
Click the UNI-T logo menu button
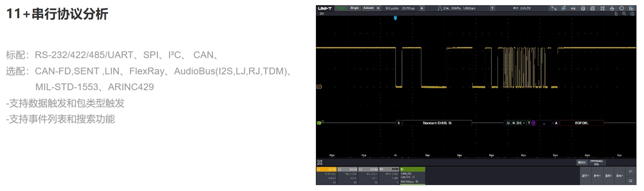(x=325, y=8)
